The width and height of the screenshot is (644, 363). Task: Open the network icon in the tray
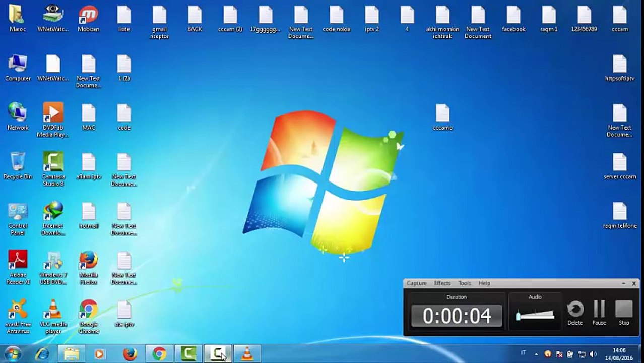(582, 354)
